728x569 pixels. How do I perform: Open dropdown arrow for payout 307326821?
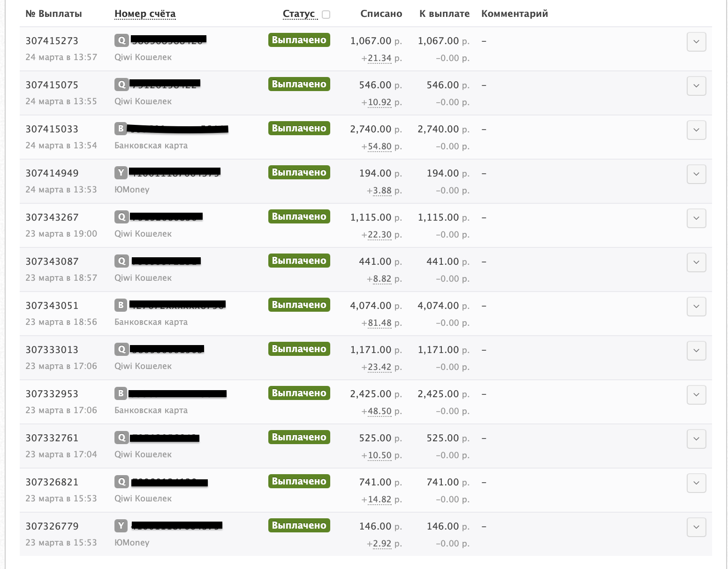point(696,483)
